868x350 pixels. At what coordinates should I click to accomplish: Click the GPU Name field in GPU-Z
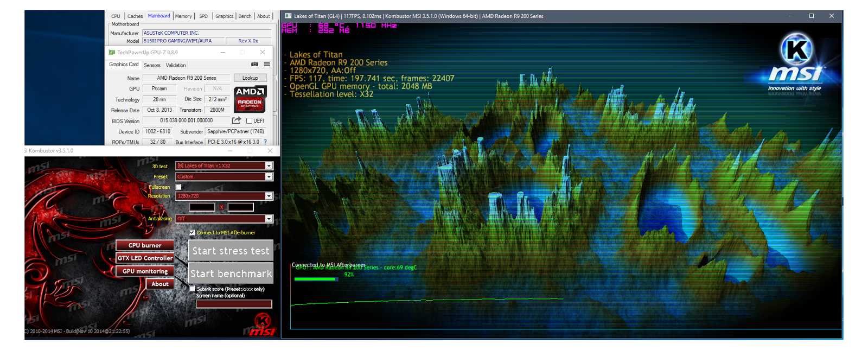tap(187, 78)
